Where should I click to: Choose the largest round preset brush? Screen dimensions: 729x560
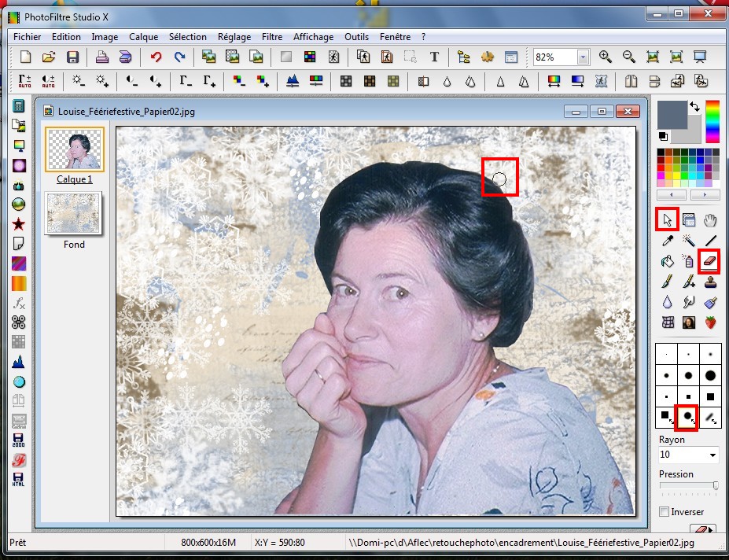(x=710, y=375)
